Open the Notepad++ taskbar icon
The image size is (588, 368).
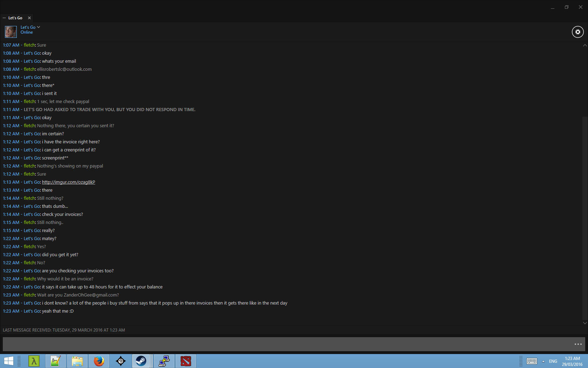(x=55, y=361)
